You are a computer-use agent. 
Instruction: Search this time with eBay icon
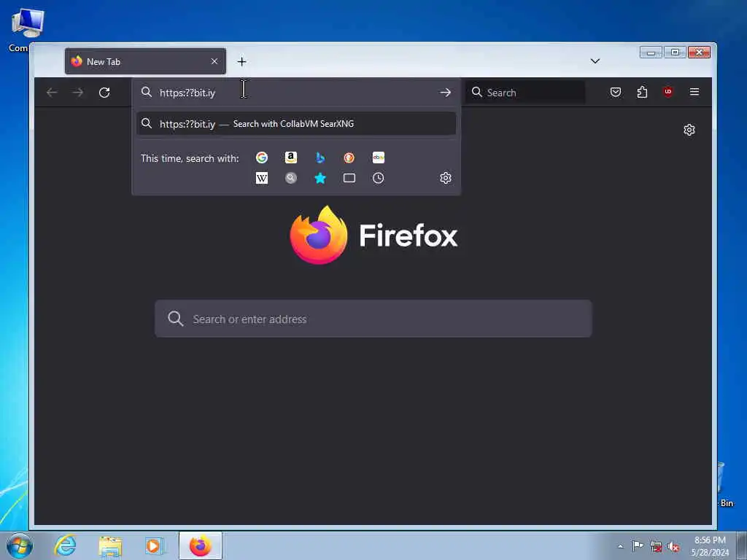coord(379,157)
